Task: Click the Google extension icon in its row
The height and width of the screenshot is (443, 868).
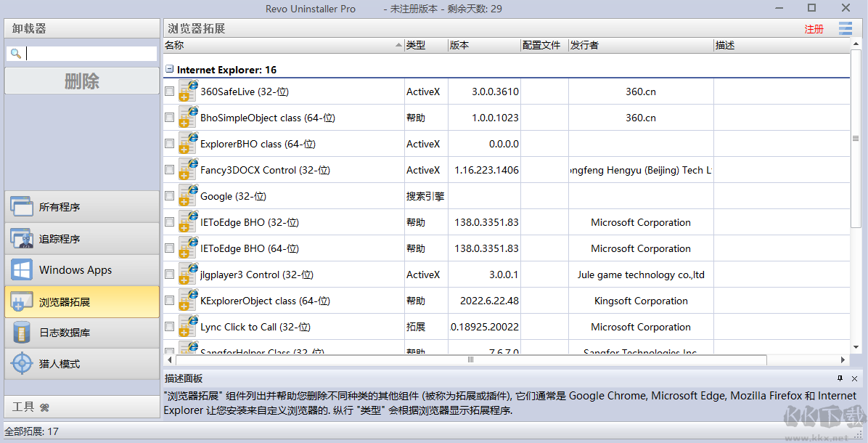Action: [x=188, y=195]
